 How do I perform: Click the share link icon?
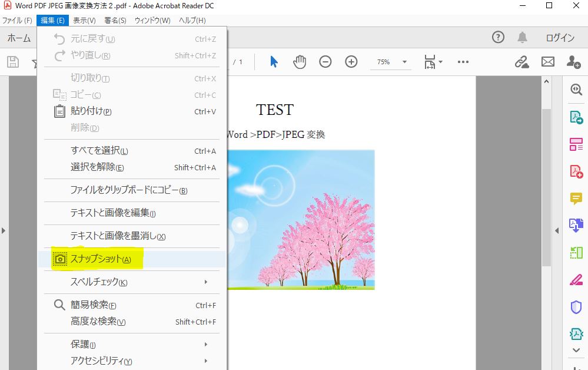pyautogui.click(x=521, y=62)
